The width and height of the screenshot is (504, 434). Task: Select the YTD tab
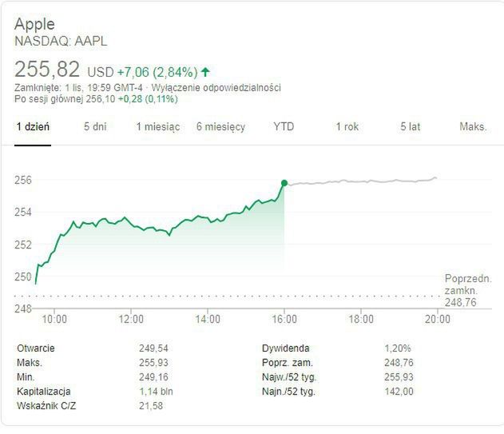[x=284, y=127]
